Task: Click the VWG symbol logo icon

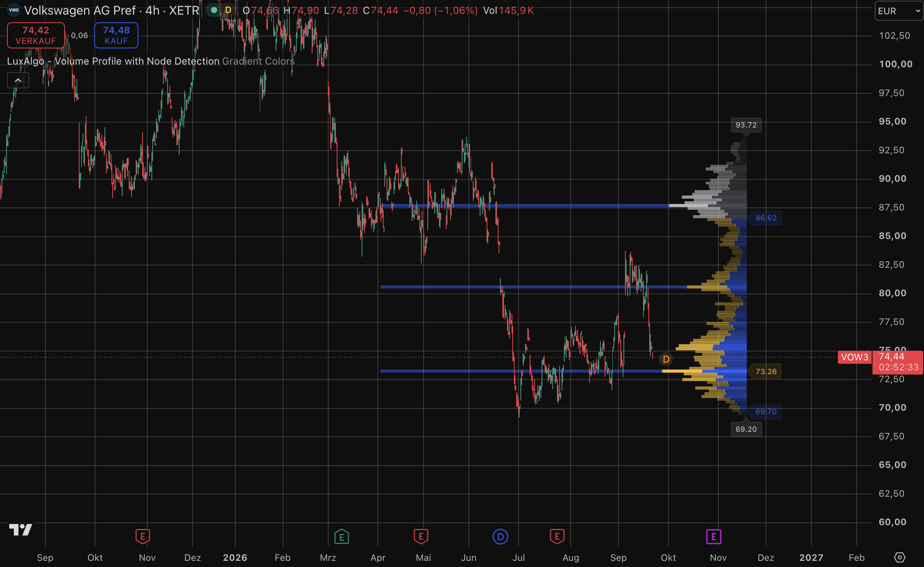Action: point(14,10)
